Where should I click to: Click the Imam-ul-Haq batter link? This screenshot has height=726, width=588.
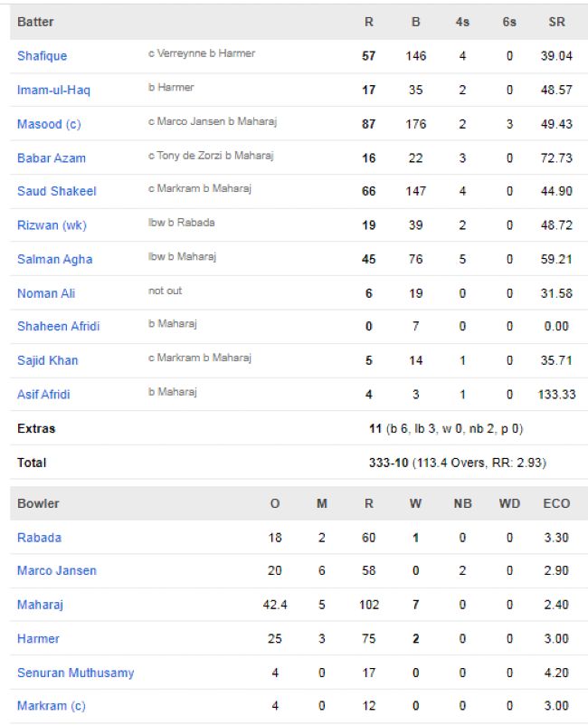coord(53,90)
